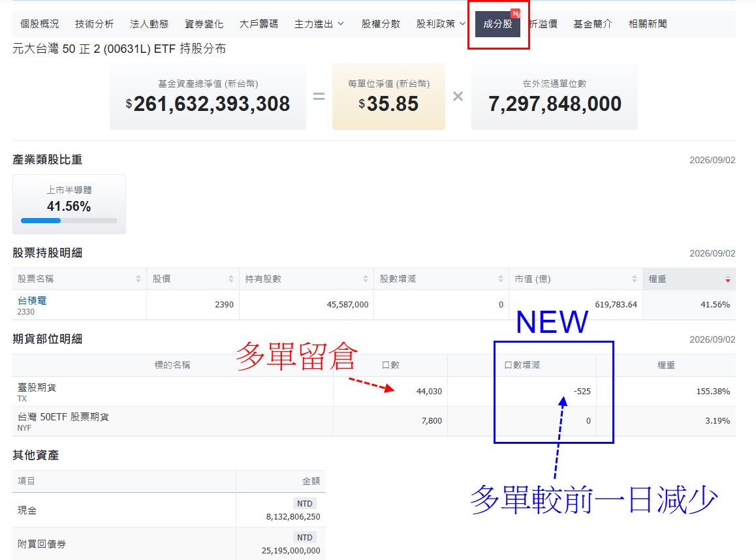
Task: Click the red N badge on 成分股
Action: click(x=515, y=14)
